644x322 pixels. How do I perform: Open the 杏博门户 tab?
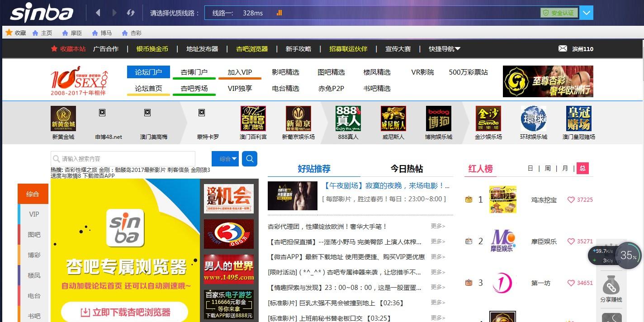pyautogui.click(x=194, y=72)
